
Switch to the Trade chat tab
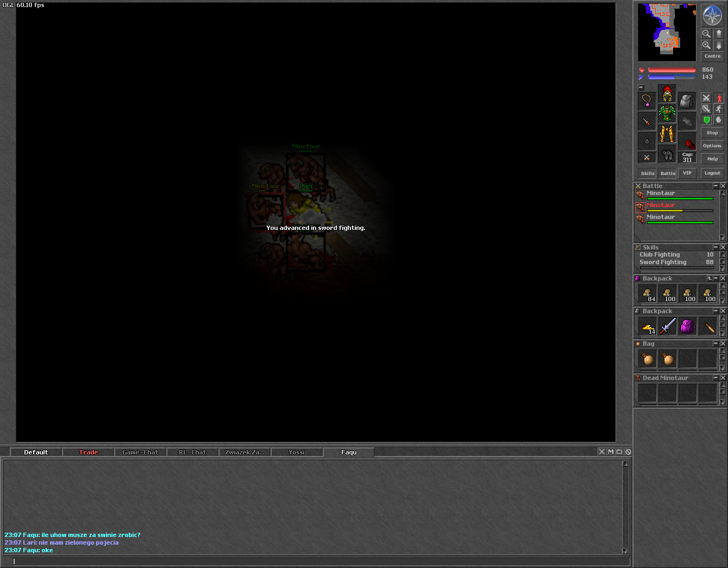pos(88,452)
